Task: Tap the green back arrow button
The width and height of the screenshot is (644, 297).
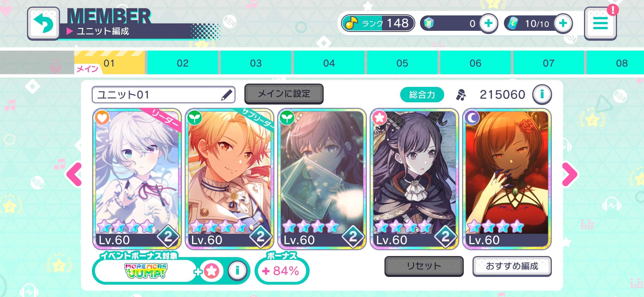Action: 43,23
